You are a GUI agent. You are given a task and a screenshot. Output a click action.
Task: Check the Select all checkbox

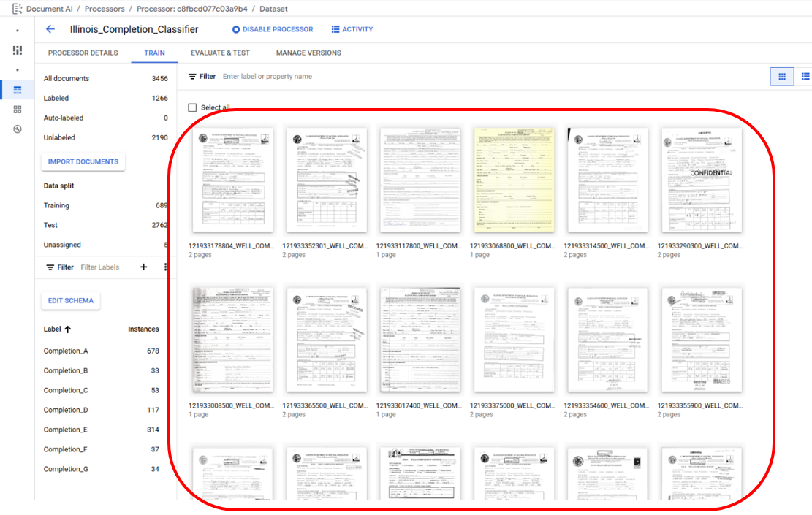[192, 107]
